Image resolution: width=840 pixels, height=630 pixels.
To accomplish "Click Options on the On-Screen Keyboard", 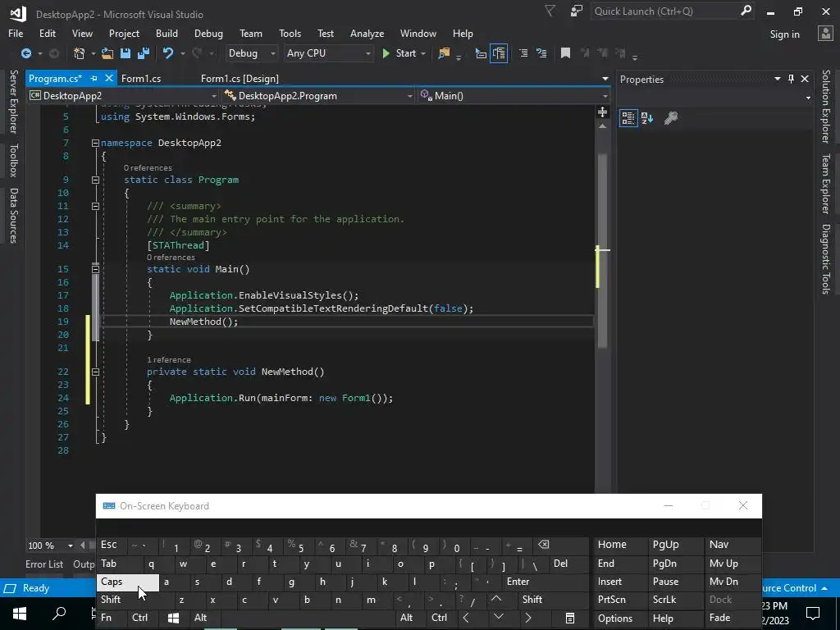I will coord(620,619).
